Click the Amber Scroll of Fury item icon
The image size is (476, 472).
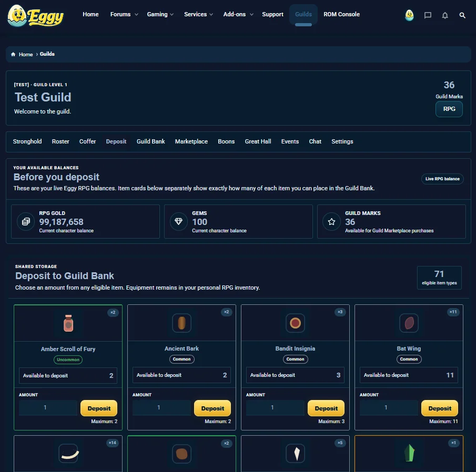[x=68, y=323]
